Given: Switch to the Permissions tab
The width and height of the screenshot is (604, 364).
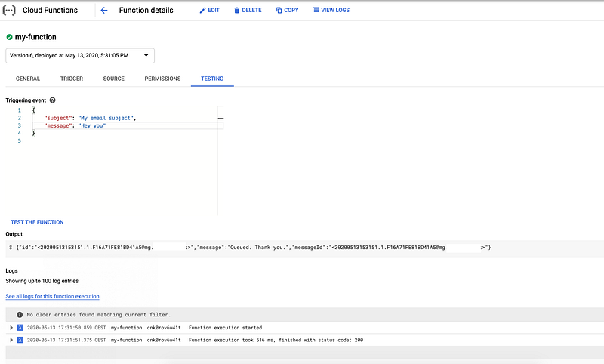Looking at the screenshot, I should click(162, 79).
